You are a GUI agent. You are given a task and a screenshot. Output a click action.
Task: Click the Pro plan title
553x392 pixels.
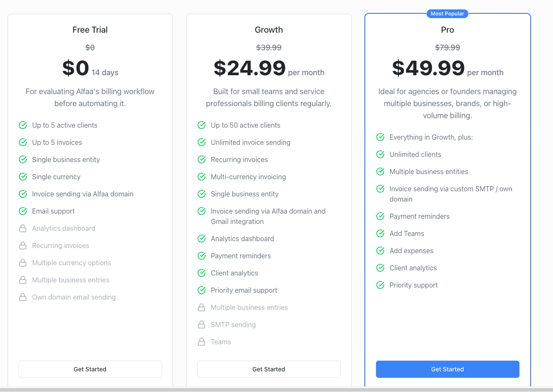coord(447,30)
